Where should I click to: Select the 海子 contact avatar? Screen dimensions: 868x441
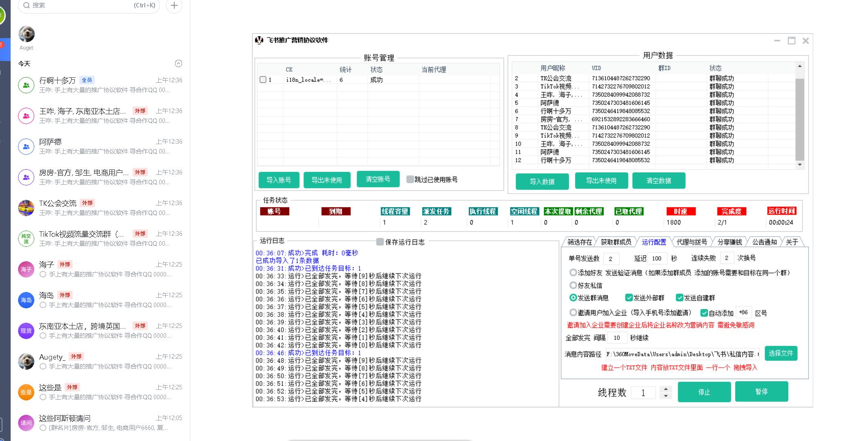tap(26, 269)
